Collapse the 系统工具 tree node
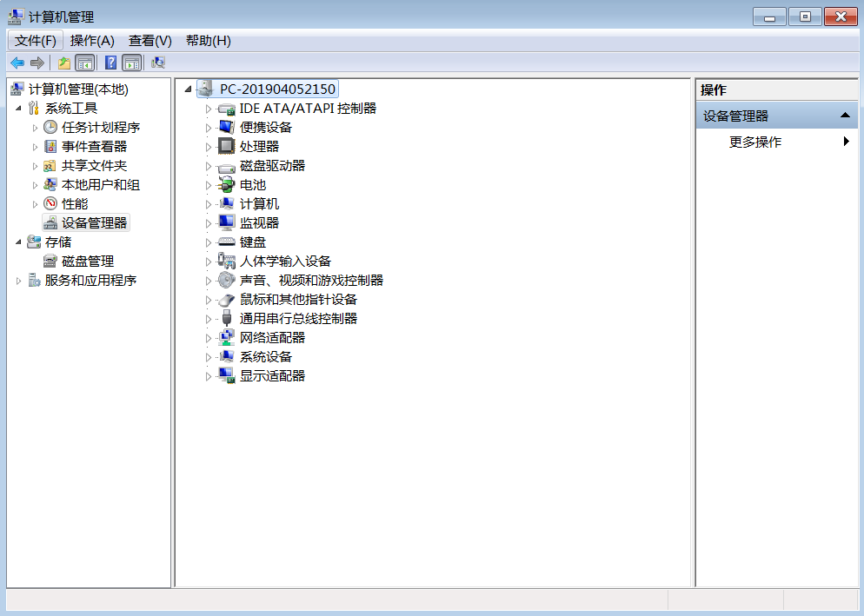The image size is (864, 616). (x=19, y=109)
